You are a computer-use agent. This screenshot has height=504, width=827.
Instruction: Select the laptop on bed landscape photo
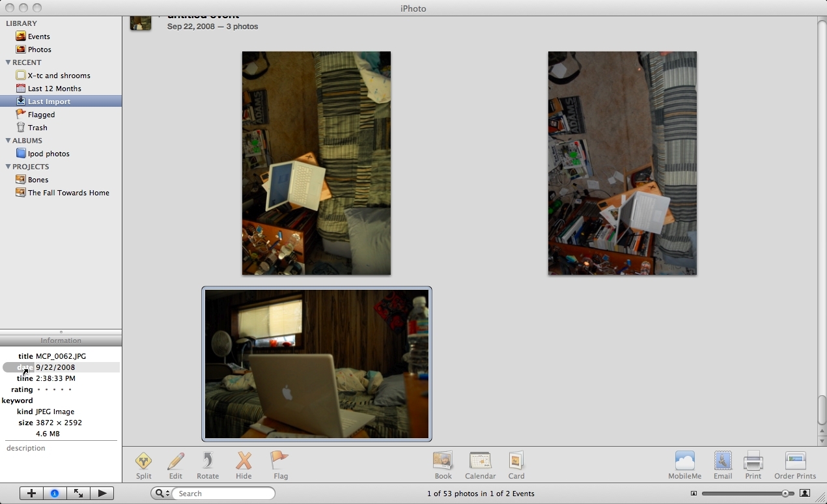pyautogui.click(x=316, y=364)
